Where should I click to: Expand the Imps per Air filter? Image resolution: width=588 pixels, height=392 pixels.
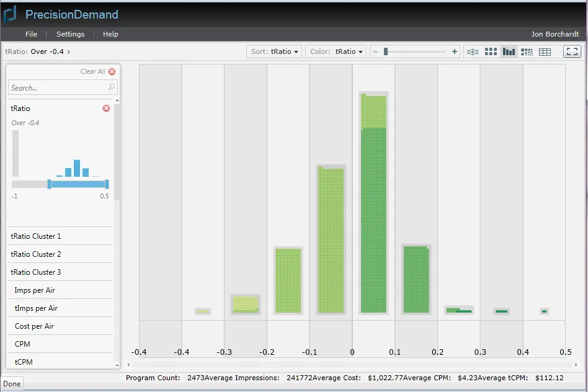pyautogui.click(x=60, y=290)
